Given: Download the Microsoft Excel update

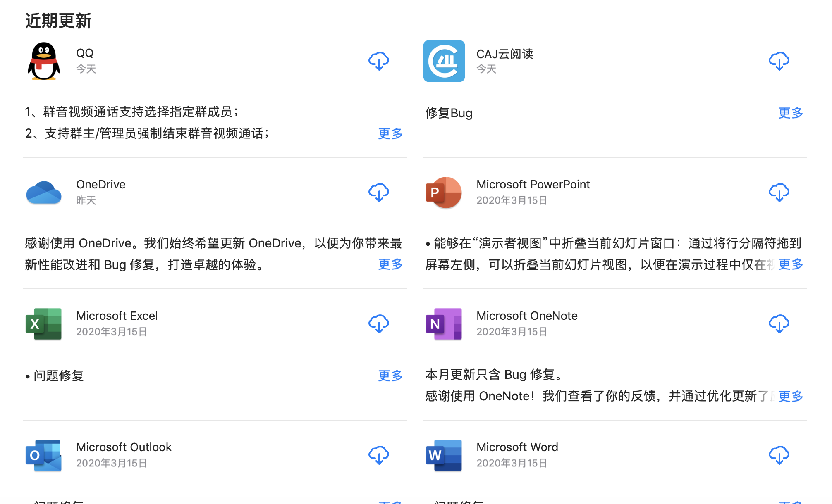Looking at the screenshot, I should click(378, 324).
